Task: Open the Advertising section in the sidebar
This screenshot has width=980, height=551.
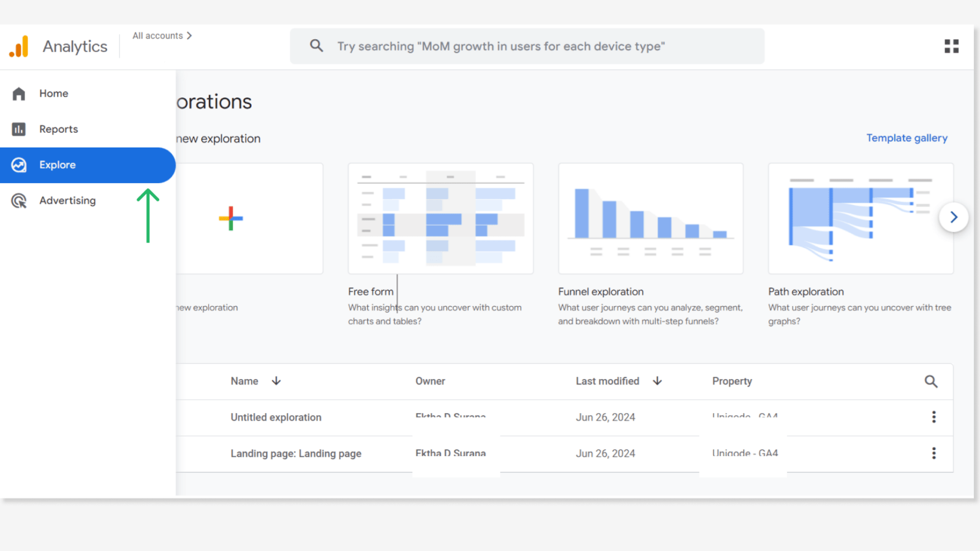Action: [x=67, y=200]
